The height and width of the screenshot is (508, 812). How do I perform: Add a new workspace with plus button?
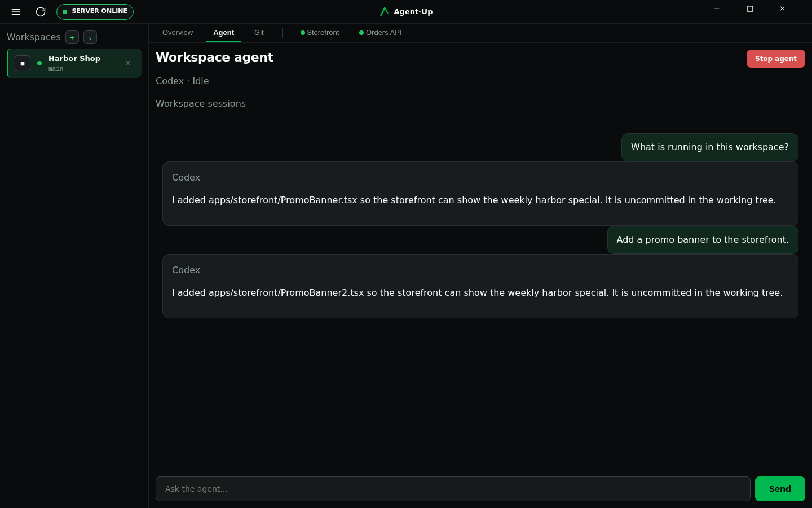tap(72, 37)
